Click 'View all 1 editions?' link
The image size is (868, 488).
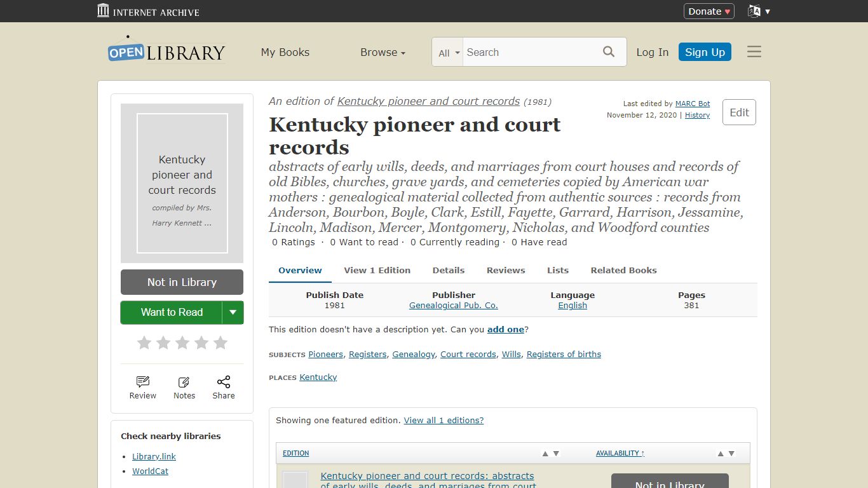coord(444,421)
